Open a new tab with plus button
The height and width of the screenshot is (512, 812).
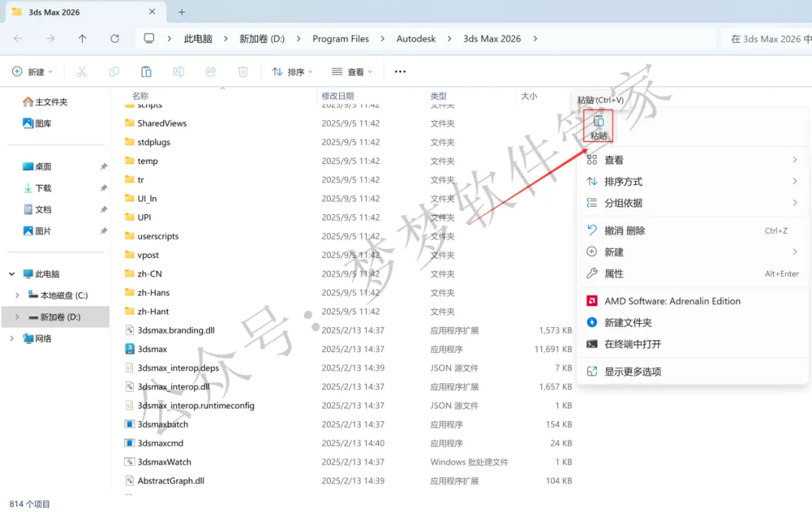pyautogui.click(x=181, y=12)
